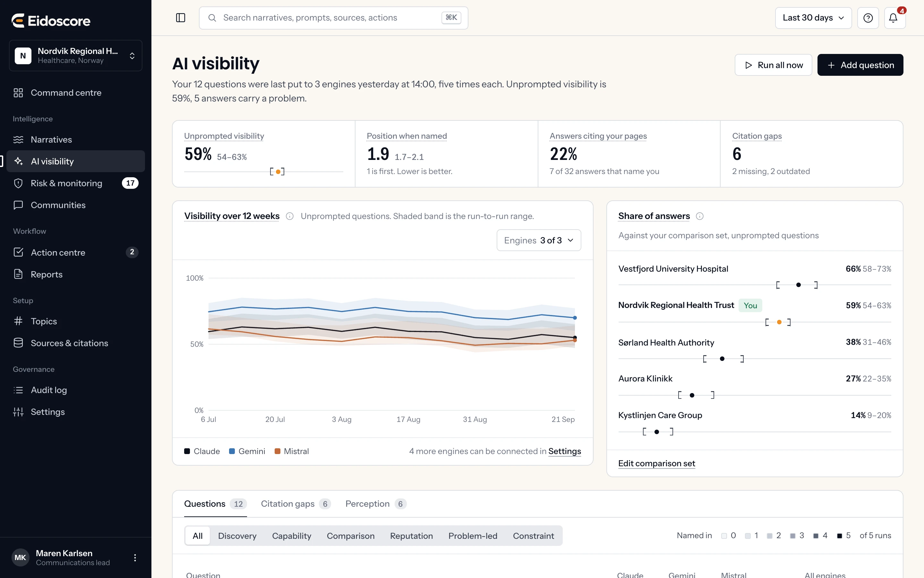
Task: Toggle the sidebar panel icon
Action: tap(181, 18)
